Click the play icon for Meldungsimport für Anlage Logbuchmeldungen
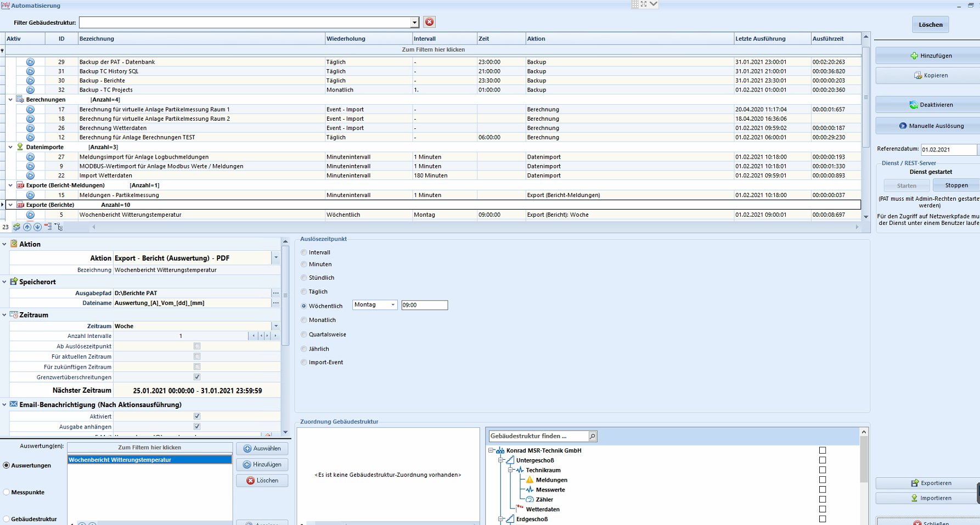 (30, 157)
